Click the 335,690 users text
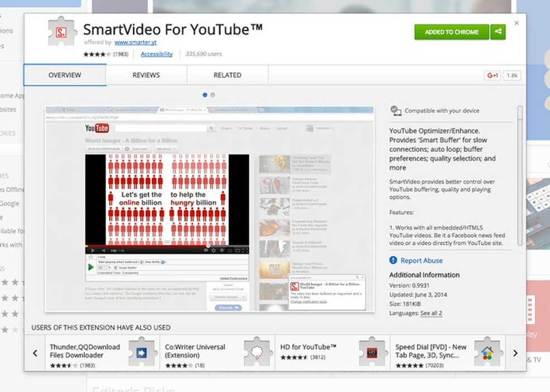 (203, 54)
